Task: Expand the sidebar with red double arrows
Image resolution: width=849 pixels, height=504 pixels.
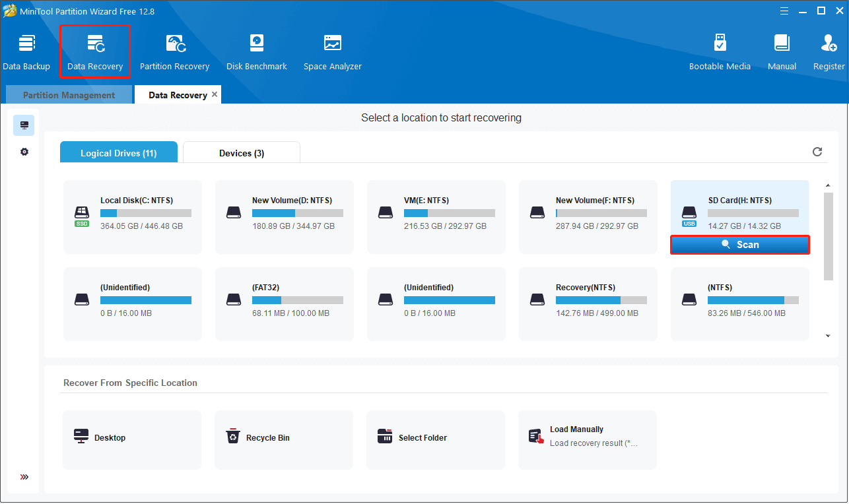Action: [x=24, y=477]
